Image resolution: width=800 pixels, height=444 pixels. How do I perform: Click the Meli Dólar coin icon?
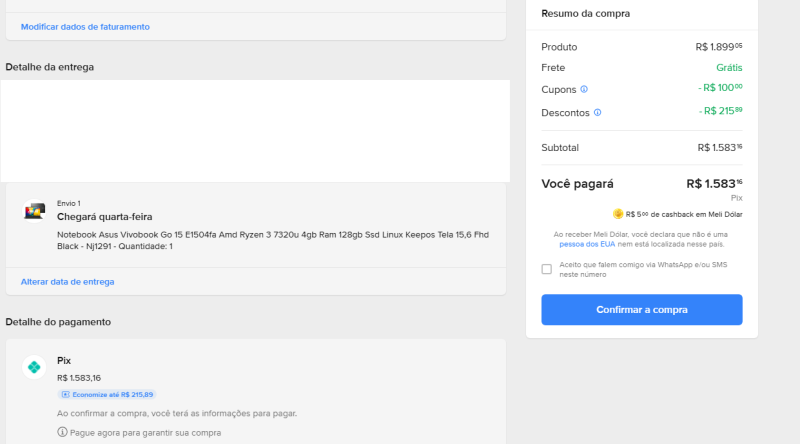[618, 214]
